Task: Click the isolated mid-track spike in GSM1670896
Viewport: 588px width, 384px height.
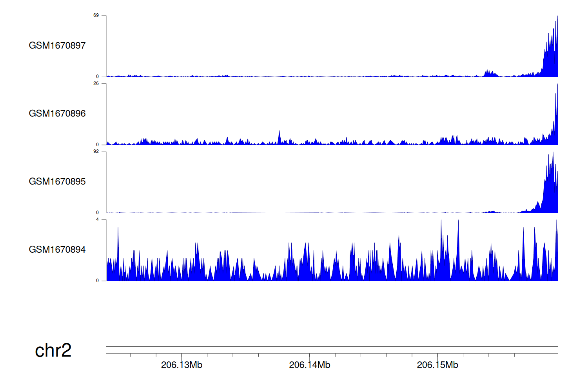Action: 279,137
